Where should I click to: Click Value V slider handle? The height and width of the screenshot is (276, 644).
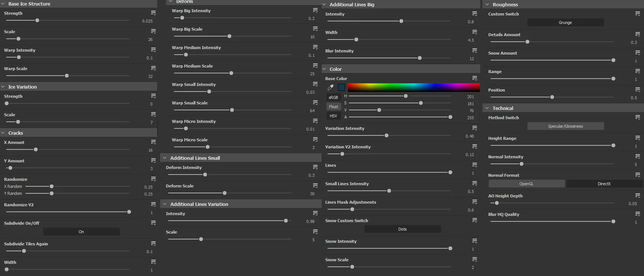pos(379,110)
